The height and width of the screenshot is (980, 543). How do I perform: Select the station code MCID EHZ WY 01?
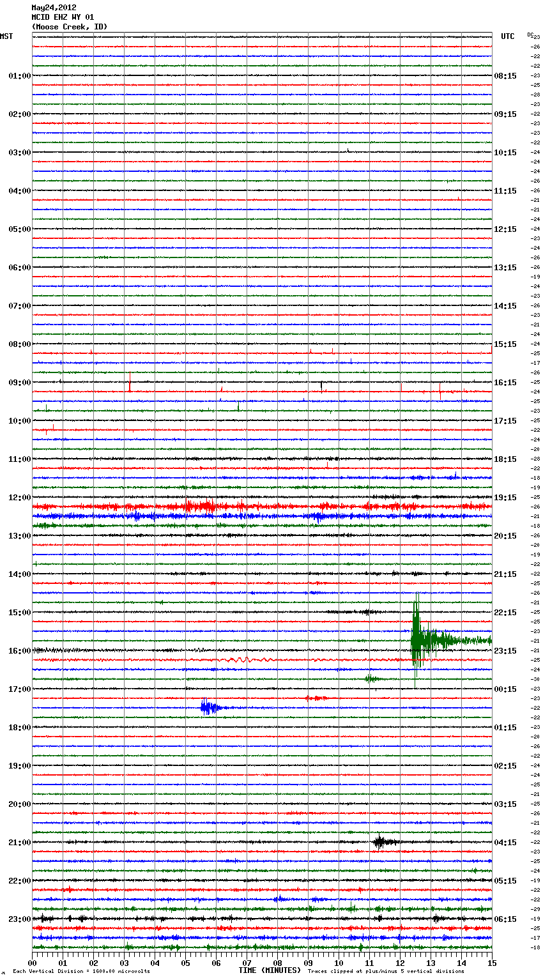pyautogui.click(x=63, y=17)
